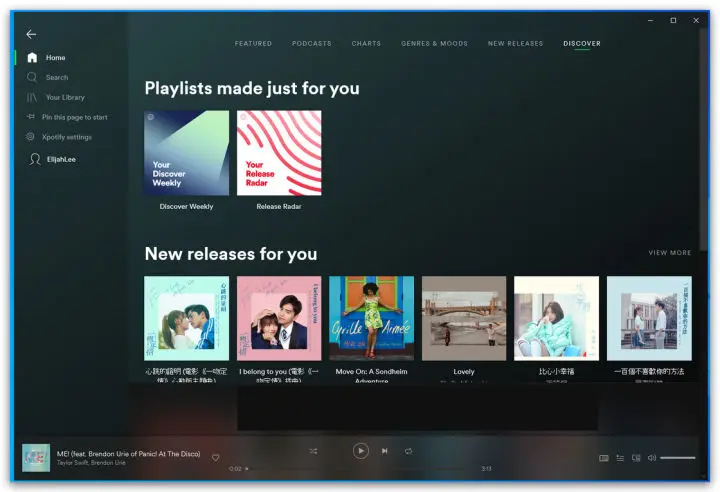Switch to the New Releases tab
The width and height of the screenshot is (720, 492).
click(516, 44)
